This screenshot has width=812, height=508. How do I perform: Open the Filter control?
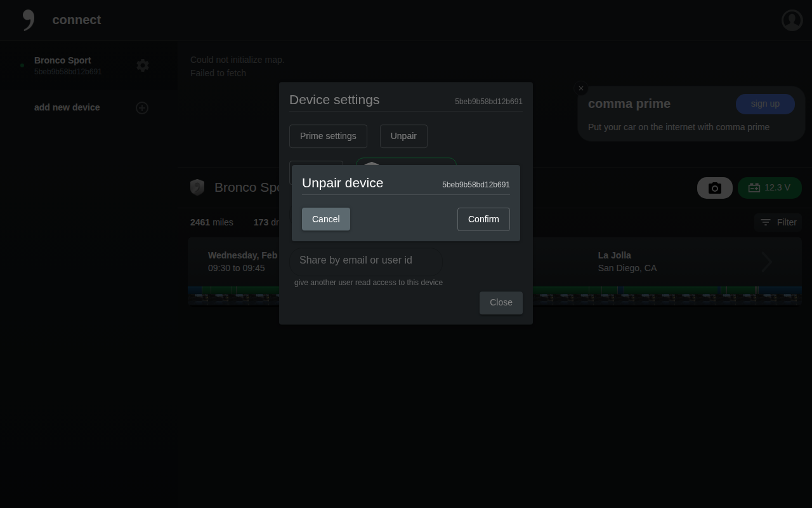[778, 222]
